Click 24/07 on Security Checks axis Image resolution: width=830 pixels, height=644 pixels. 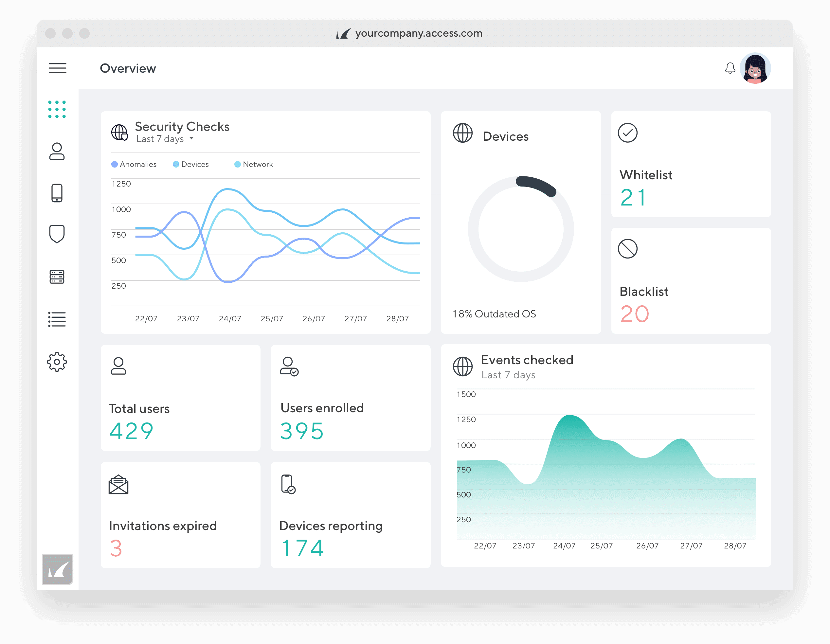point(230,319)
